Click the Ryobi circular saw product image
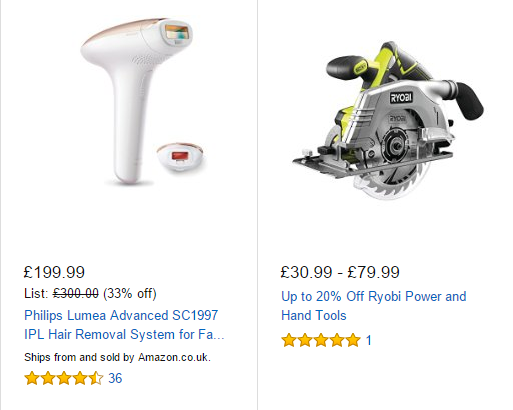 pyautogui.click(x=388, y=121)
